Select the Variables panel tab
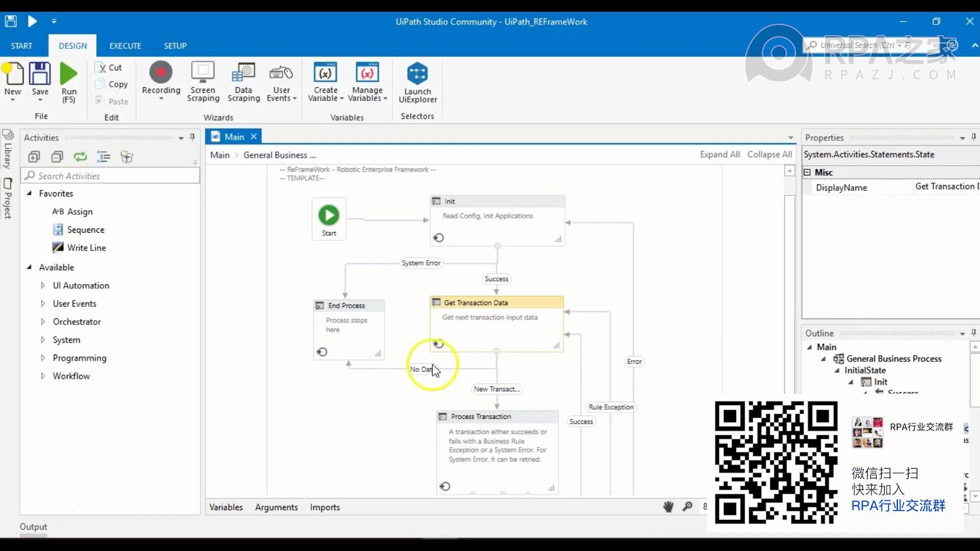 [226, 507]
